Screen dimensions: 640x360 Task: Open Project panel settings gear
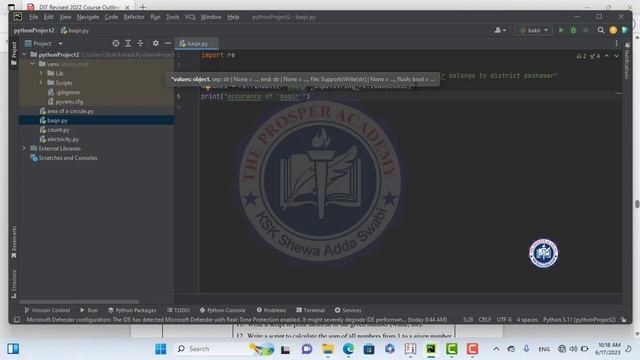[156, 43]
